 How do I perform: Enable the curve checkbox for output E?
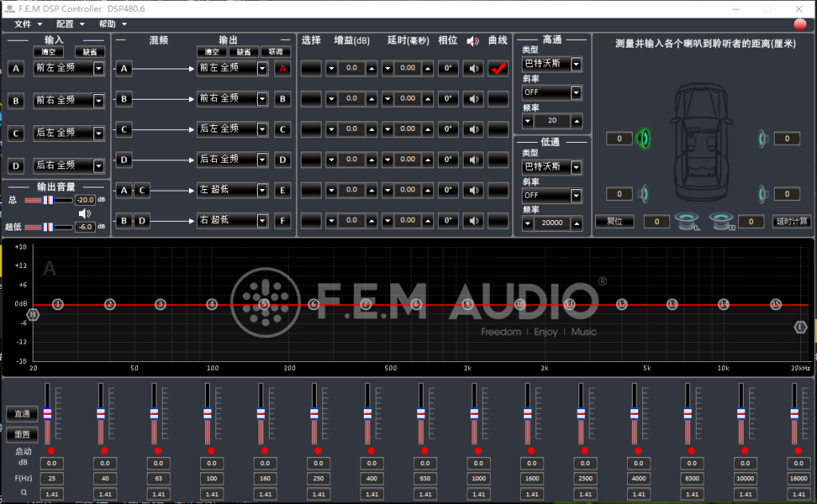click(x=498, y=190)
